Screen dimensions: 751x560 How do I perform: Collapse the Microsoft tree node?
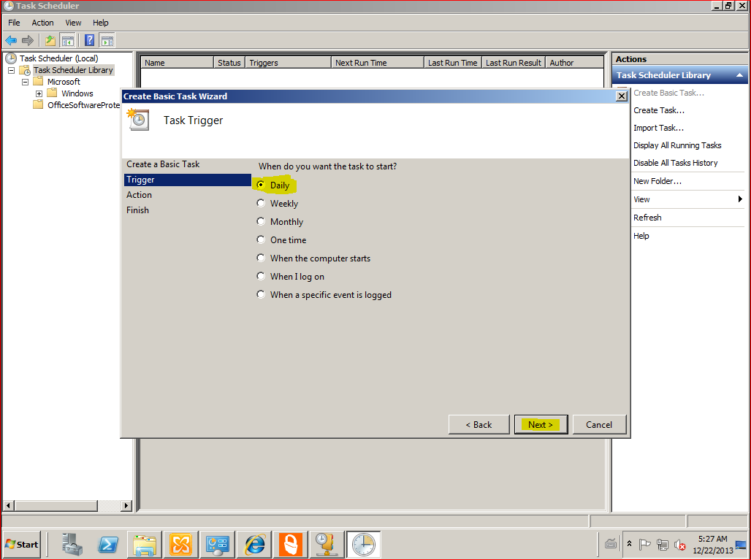(25, 82)
